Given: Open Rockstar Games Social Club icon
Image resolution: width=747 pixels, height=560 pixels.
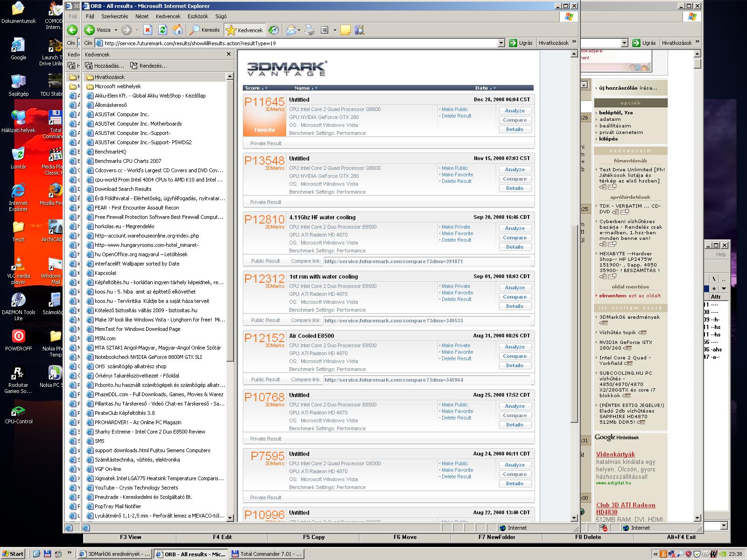Looking at the screenshot, I should click(18, 379).
